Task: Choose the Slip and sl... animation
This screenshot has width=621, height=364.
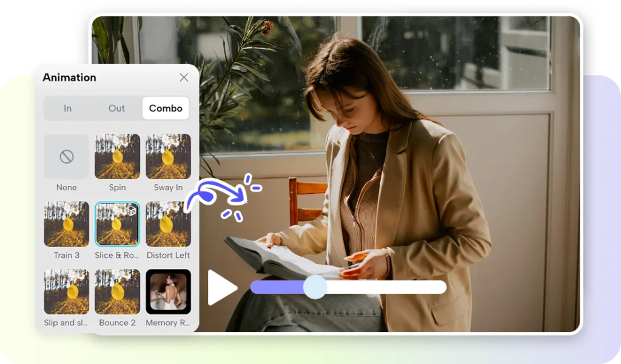Action: click(67, 291)
